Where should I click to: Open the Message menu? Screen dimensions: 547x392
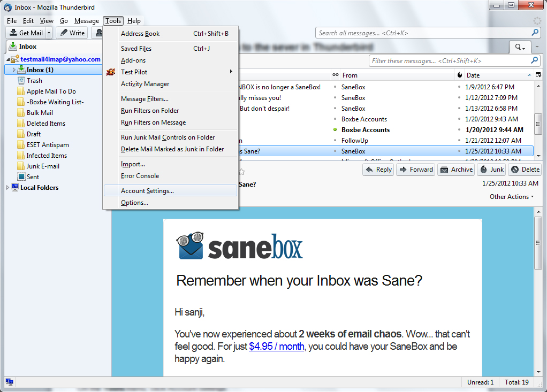tap(87, 21)
